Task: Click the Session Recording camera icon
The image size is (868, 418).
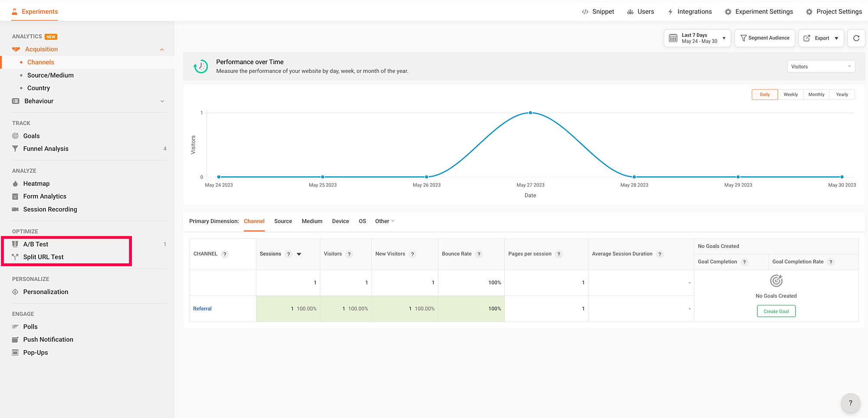Action: pos(15,209)
